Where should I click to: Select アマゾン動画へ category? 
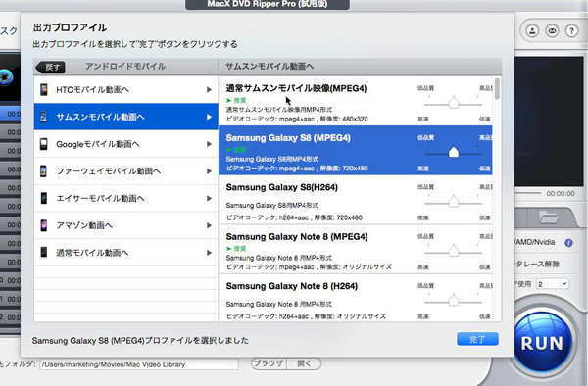126,225
